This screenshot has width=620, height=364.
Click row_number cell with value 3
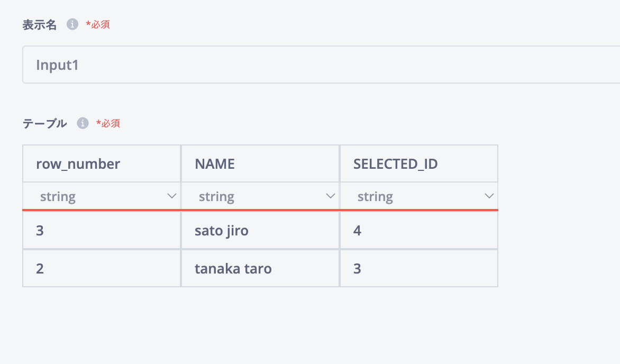coord(102,231)
